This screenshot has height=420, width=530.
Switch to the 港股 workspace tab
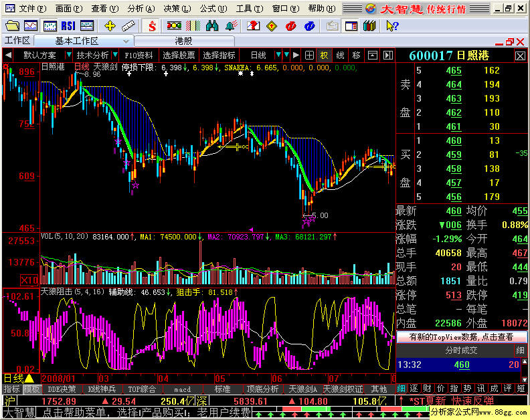(184, 41)
